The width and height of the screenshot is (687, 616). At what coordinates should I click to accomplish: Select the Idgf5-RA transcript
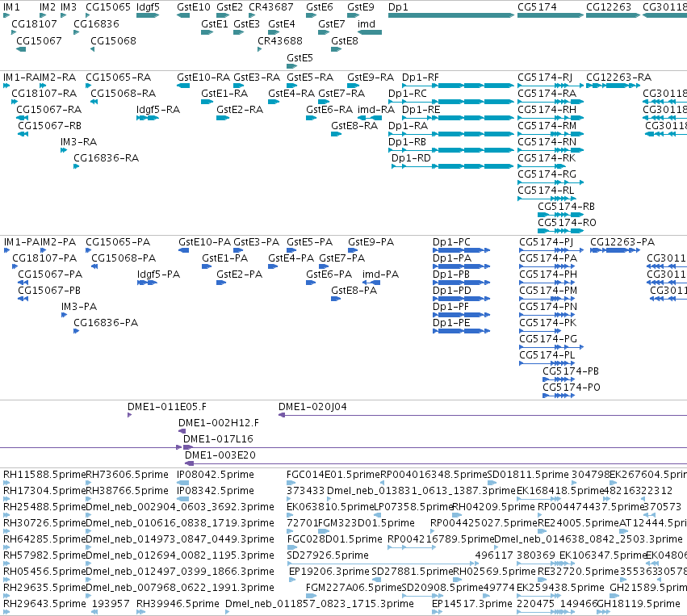coord(147,118)
